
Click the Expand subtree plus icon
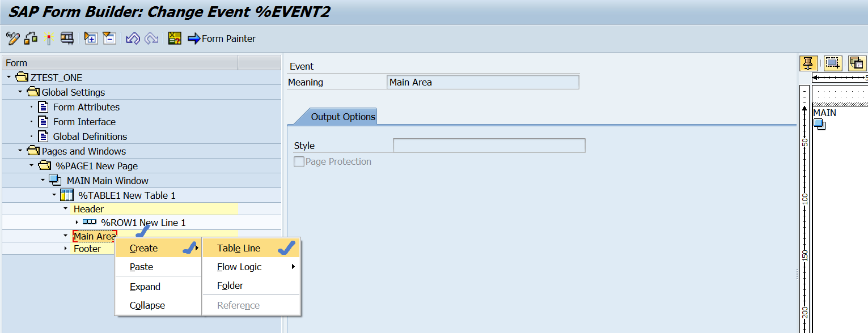[90, 39]
